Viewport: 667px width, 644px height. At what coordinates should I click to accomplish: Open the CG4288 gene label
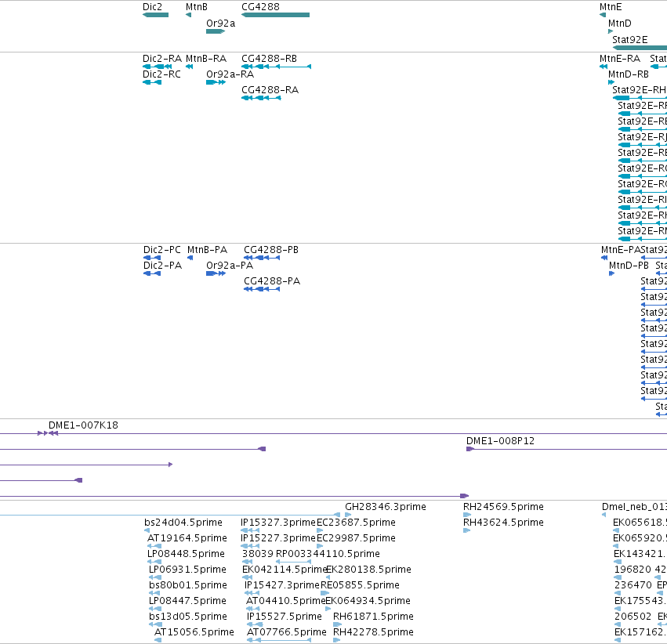[x=260, y=7]
